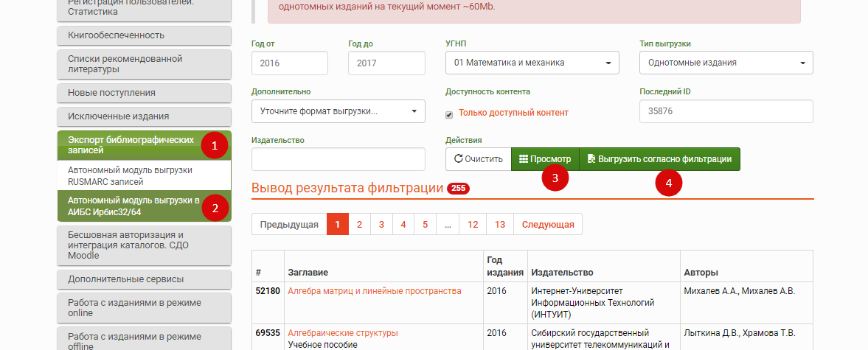The width and height of the screenshot is (868, 350).
Task: Click the Год до input field
Action: click(x=386, y=63)
